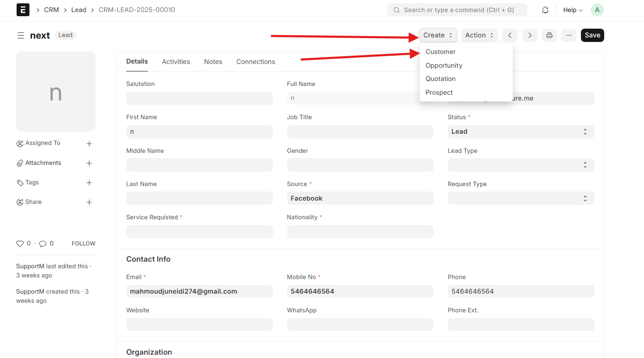
Task: Expand the Help menu
Action: pos(573,10)
